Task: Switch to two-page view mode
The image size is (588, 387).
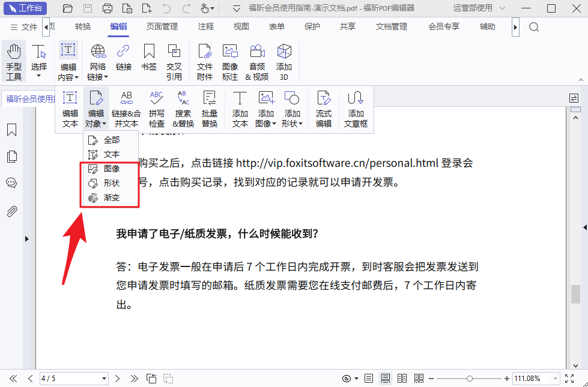Action: point(402,379)
